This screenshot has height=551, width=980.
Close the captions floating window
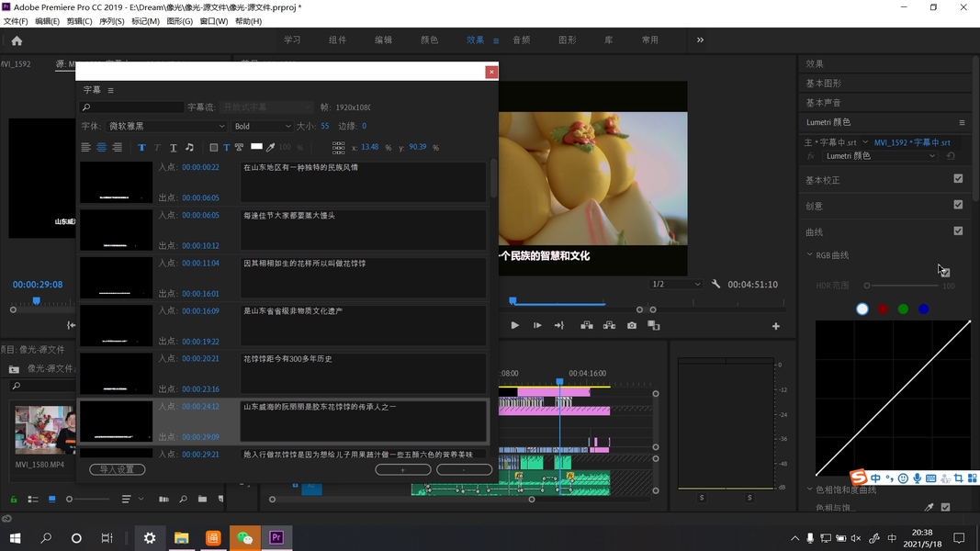click(x=492, y=72)
